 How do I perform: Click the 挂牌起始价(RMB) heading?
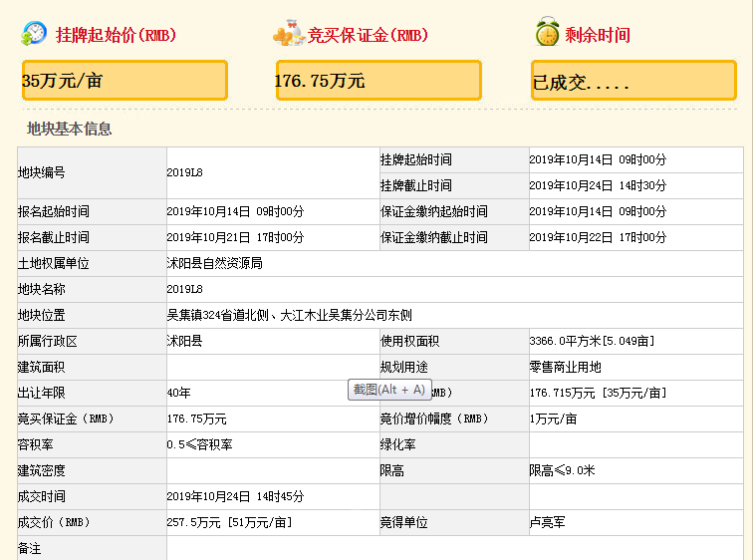click(x=117, y=35)
